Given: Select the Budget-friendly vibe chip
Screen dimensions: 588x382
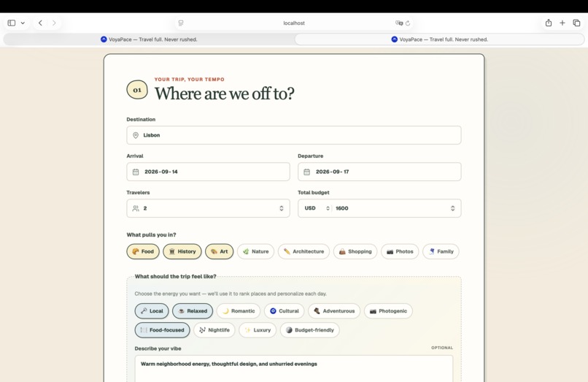Looking at the screenshot, I should tap(310, 330).
